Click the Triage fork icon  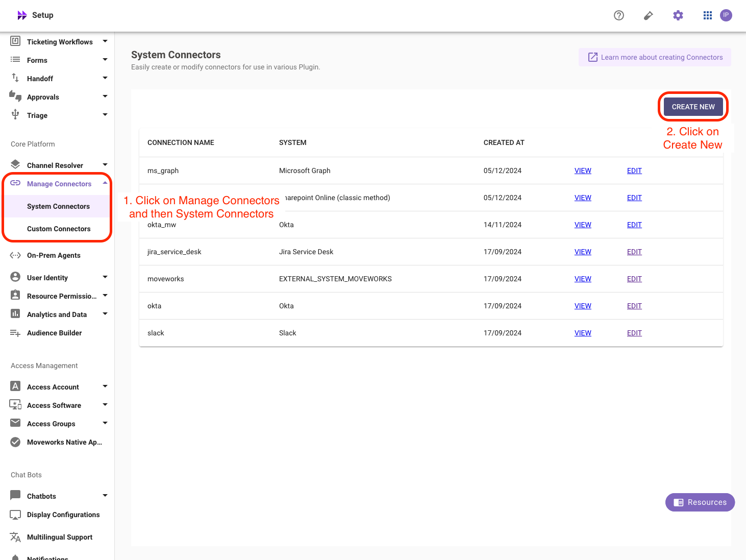pos(15,114)
